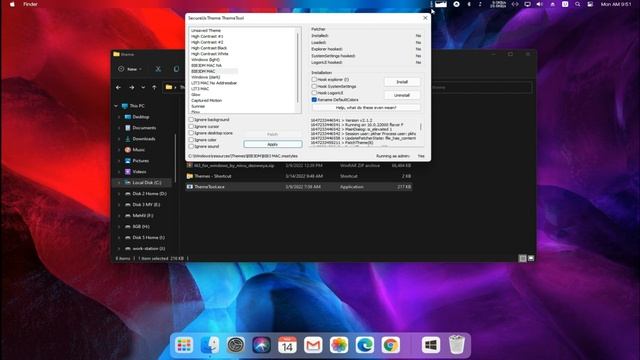This screenshot has width=640, height=360.
Task: Open recent locations dropdown arrow in Explorer
Action: (x=143, y=87)
